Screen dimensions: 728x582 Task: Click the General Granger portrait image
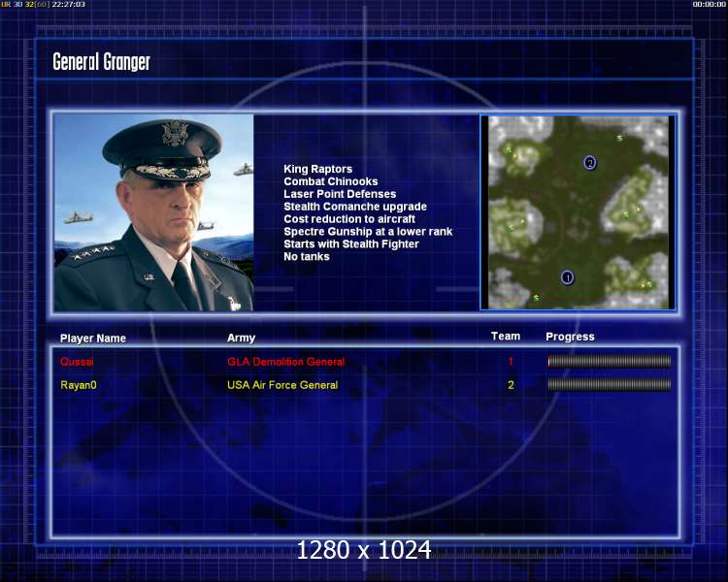pos(153,213)
